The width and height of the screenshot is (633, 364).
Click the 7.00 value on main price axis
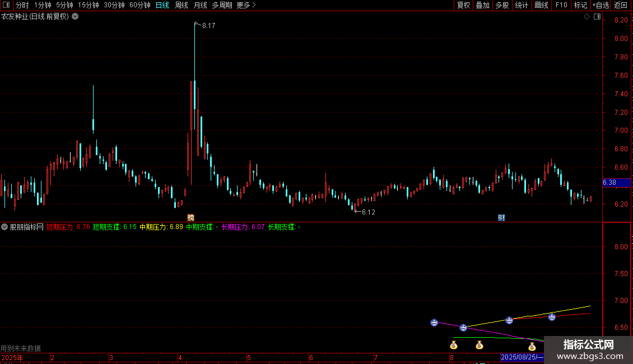coord(621,130)
